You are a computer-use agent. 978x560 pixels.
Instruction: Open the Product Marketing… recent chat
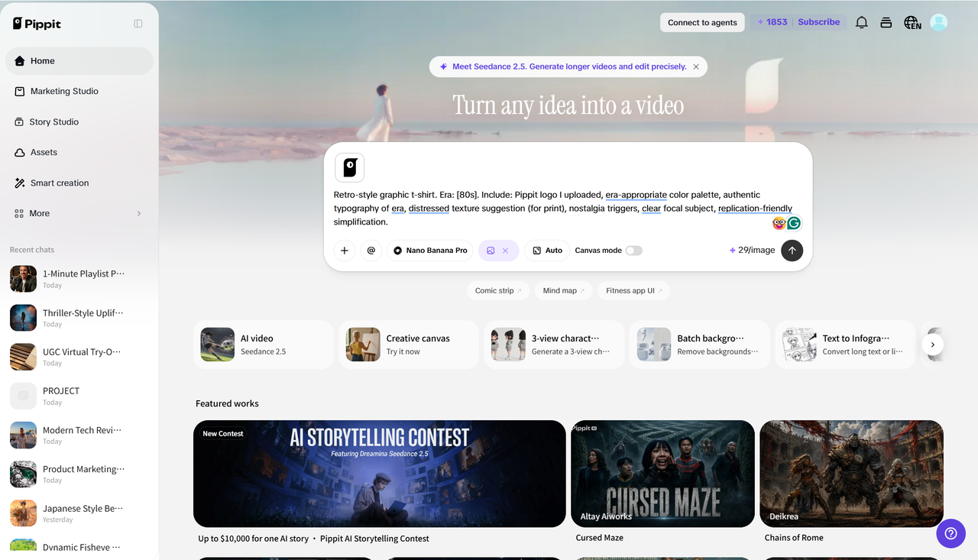(x=79, y=474)
